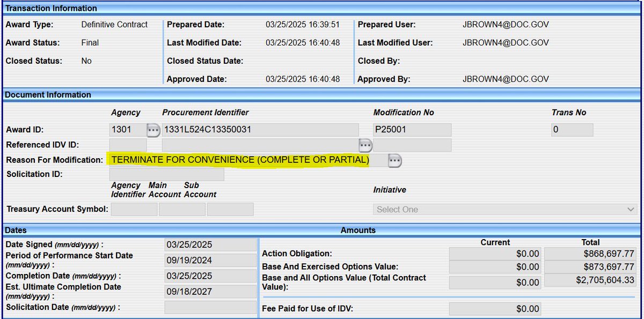Click the Solicitation ID input field
Image resolution: width=644 pixels, height=319 pixels.
pyautogui.click(x=166, y=174)
